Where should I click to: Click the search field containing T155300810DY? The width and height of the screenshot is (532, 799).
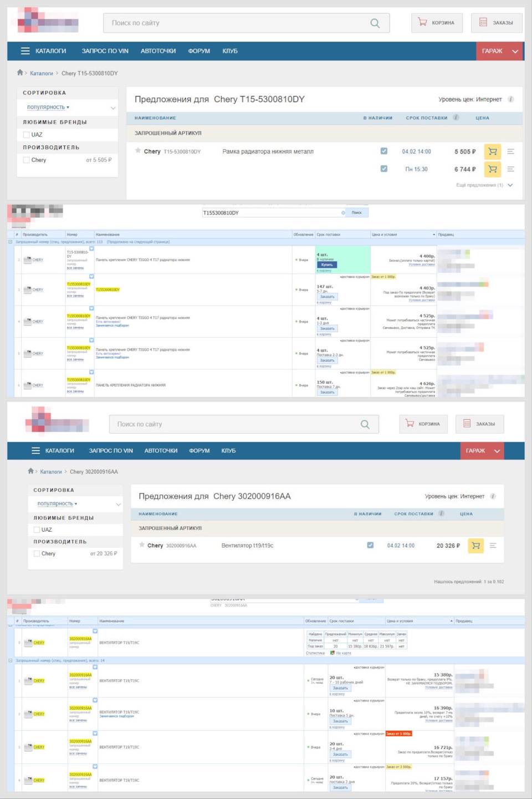(x=272, y=213)
